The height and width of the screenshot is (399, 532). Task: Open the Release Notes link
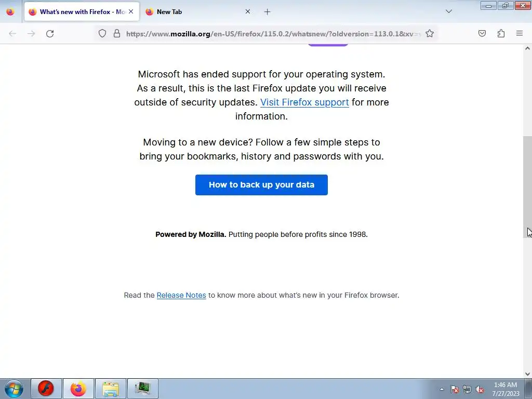point(181,295)
